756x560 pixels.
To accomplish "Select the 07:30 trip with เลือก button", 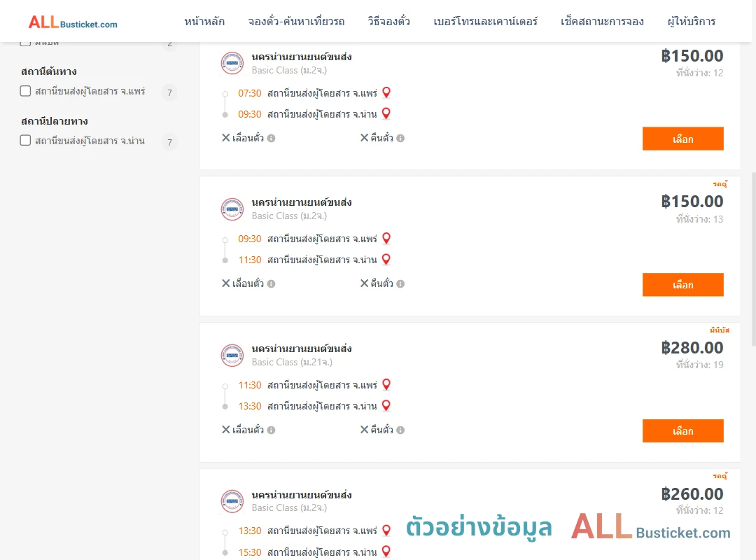I will pyautogui.click(x=682, y=139).
